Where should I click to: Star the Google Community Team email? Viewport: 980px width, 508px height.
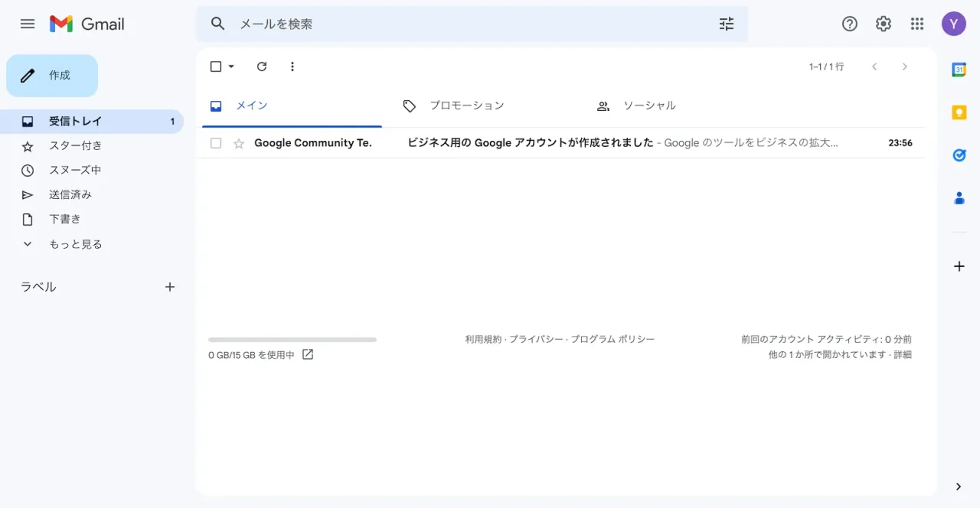[x=239, y=143]
